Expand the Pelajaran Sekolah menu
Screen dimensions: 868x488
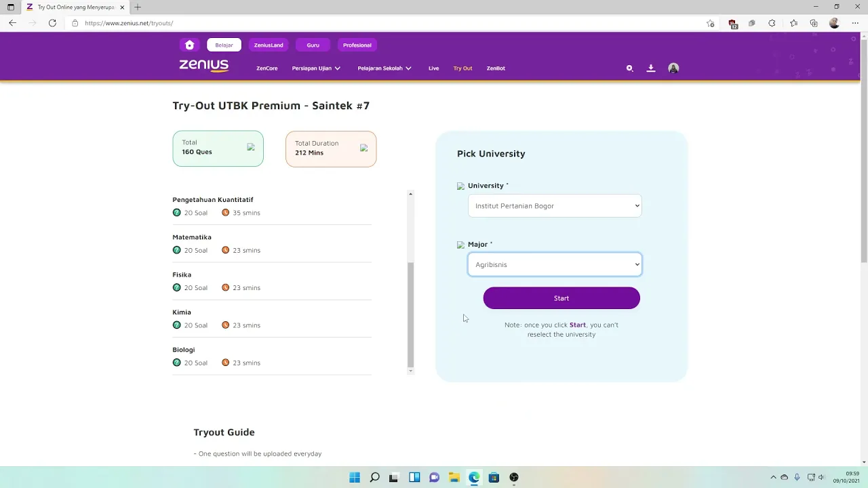point(384,68)
